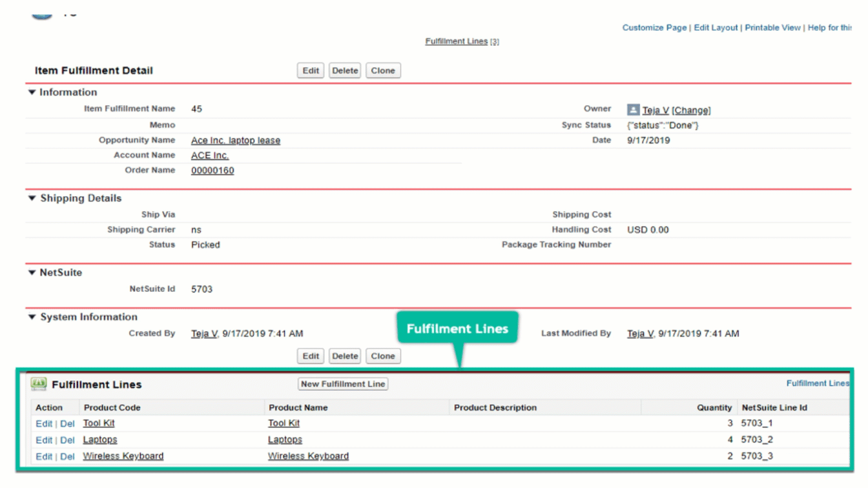Screen dimensions: 868x488
Task: Open Laptops product code link
Action: [x=100, y=440]
